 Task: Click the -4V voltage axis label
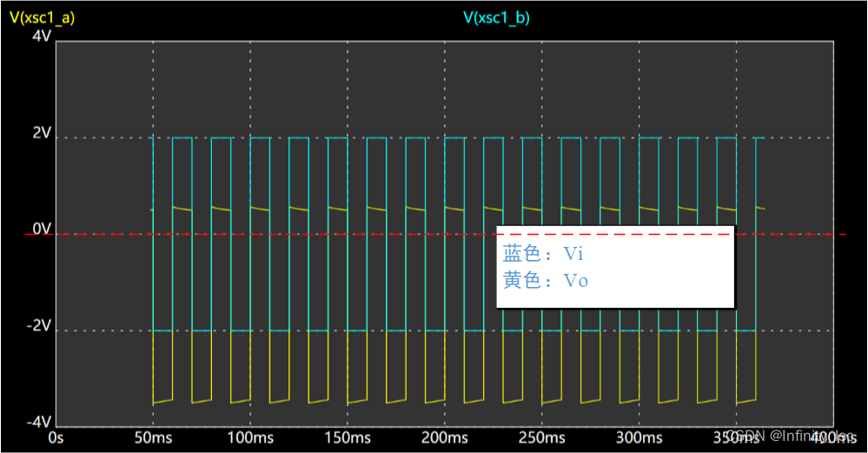pos(39,422)
